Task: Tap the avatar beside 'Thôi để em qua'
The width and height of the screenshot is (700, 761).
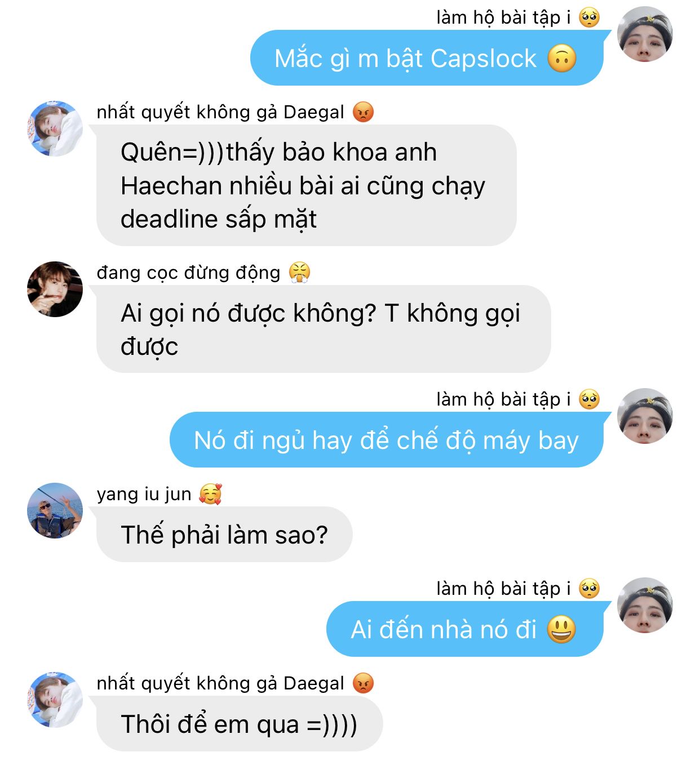Action: click(55, 700)
